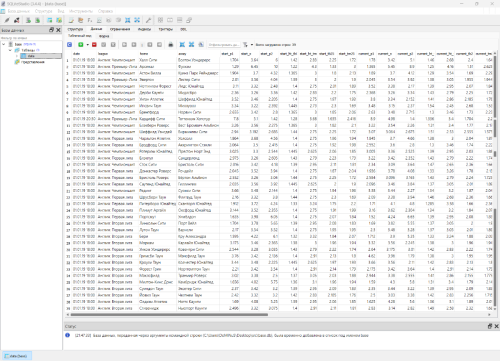Click the apply filter funnel icon
500x361 pixels.
point(246,44)
